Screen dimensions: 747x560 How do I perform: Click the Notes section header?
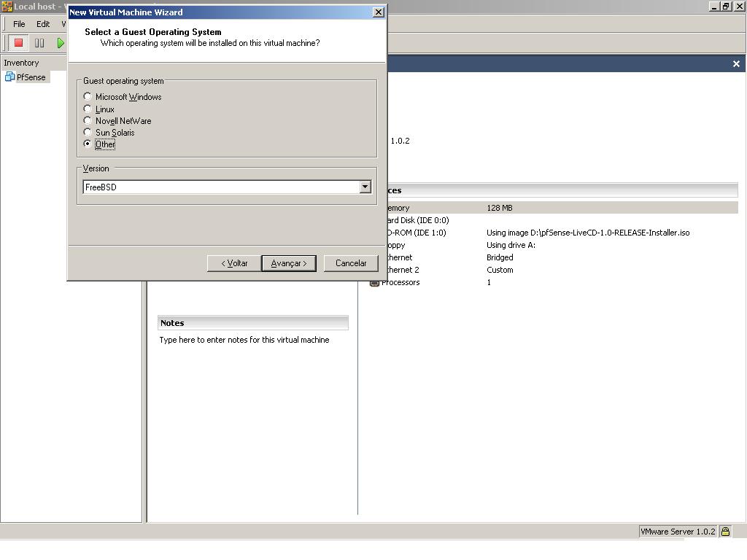coord(253,323)
